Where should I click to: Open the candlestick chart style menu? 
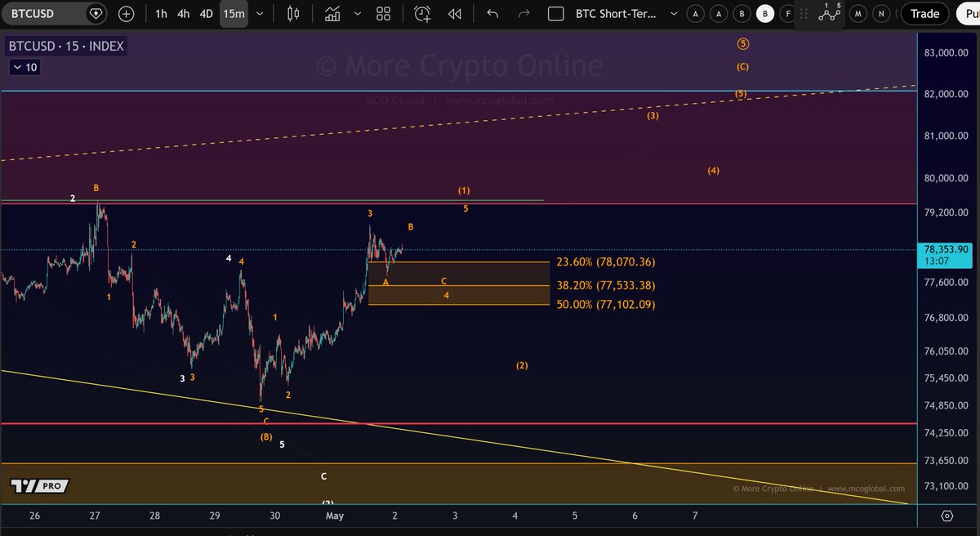click(294, 14)
